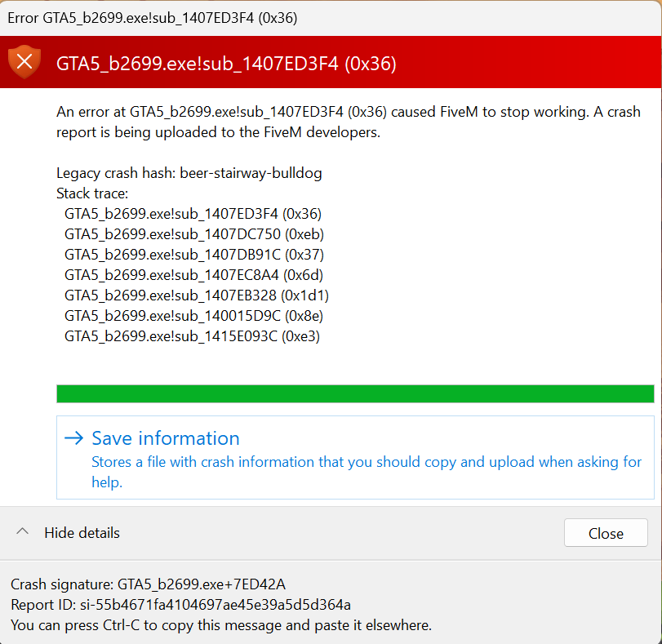Click the 'Stores a file with crash information' description
The image size is (662, 644).
pyautogui.click(x=367, y=472)
